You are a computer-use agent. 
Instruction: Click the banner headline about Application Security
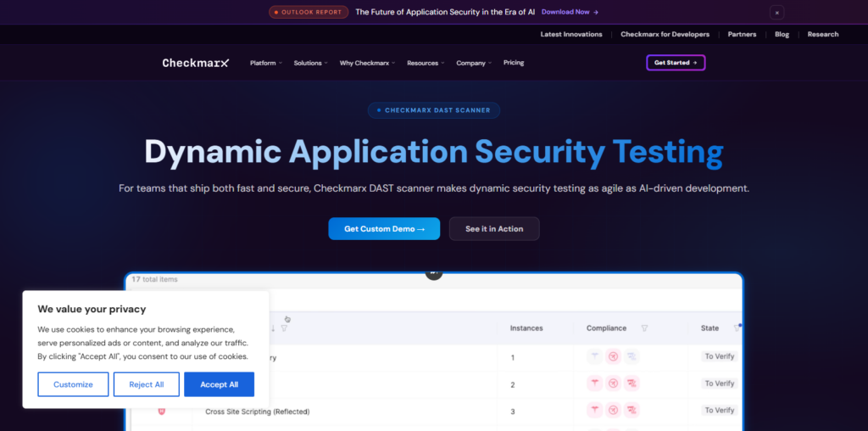pos(445,12)
